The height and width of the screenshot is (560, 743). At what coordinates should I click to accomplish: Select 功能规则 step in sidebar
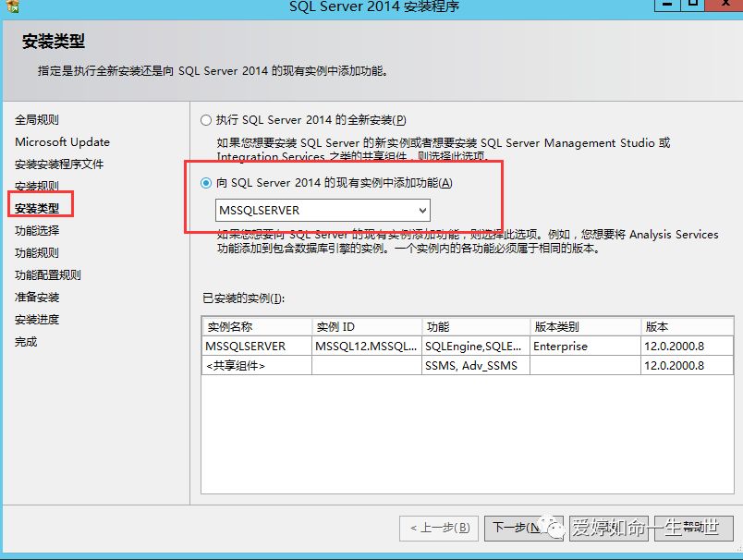(x=37, y=253)
